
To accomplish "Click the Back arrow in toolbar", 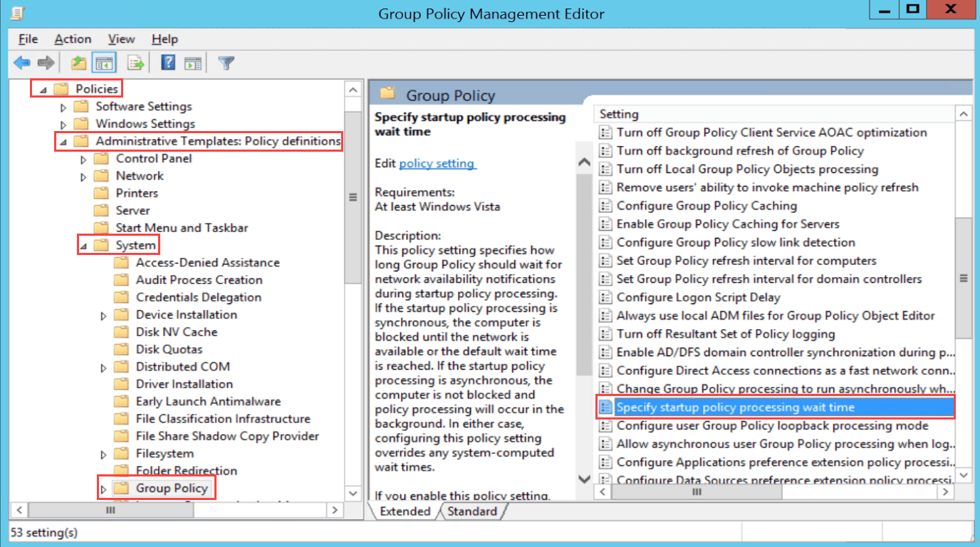I will pos(21,63).
